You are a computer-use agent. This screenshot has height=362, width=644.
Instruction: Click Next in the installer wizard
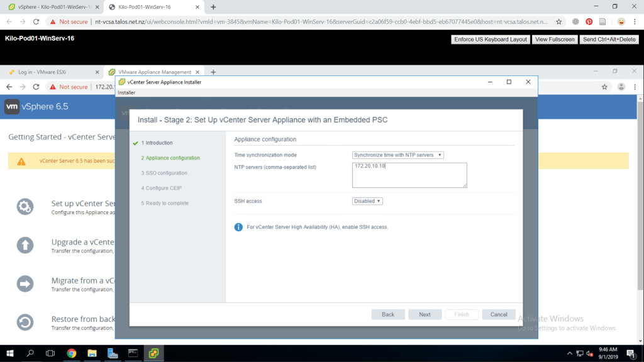click(x=425, y=314)
